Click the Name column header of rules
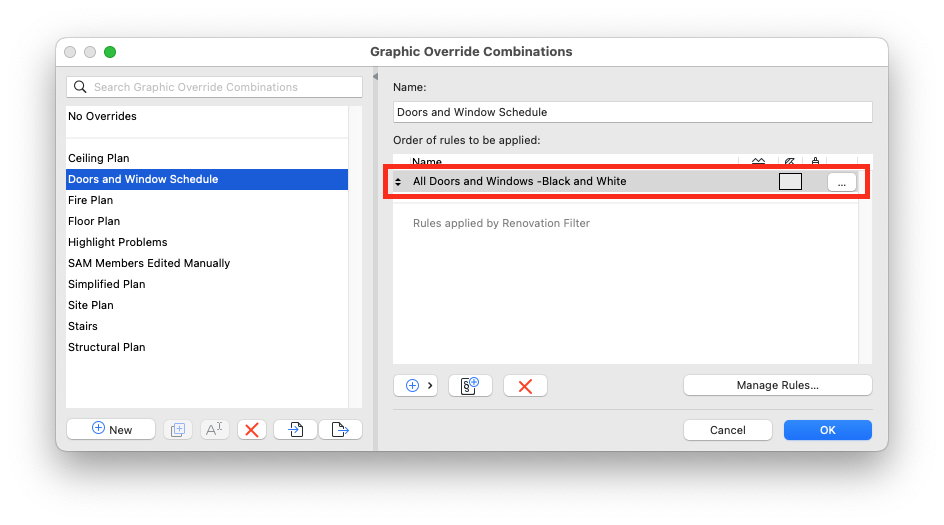Image resolution: width=944 pixels, height=525 pixels. (426, 161)
